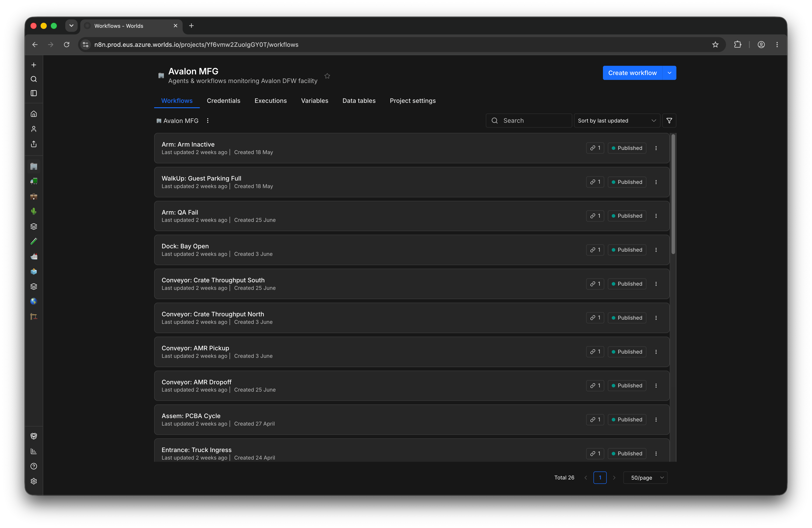Open a new browser tab
This screenshot has height=528, width=812.
click(x=191, y=26)
